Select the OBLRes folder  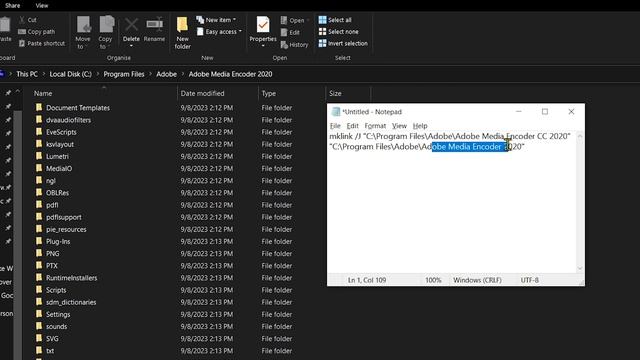pos(57,193)
